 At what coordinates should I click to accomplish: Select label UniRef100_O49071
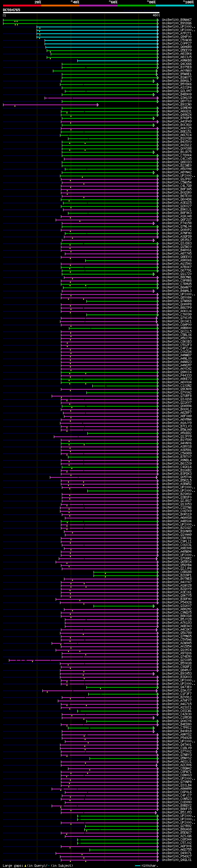point(176,853)
